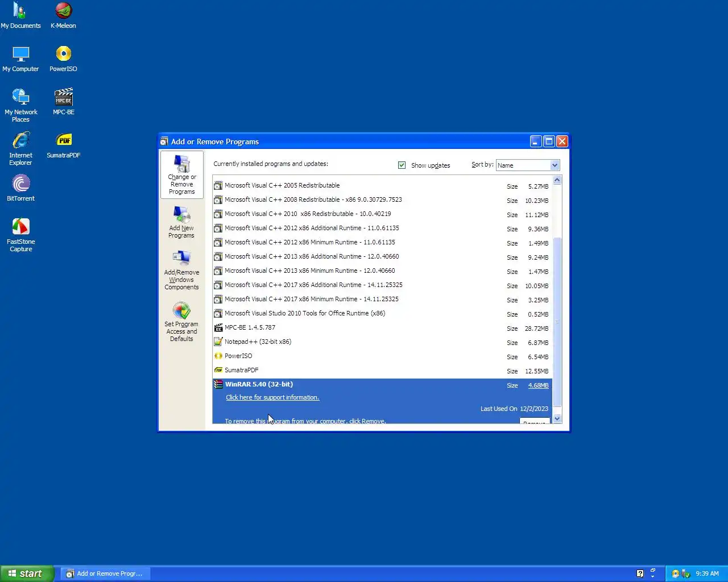The width and height of the screenshot is (728, 582).
Task: Select My Network Places desktop icon
Action: point(20,105)
